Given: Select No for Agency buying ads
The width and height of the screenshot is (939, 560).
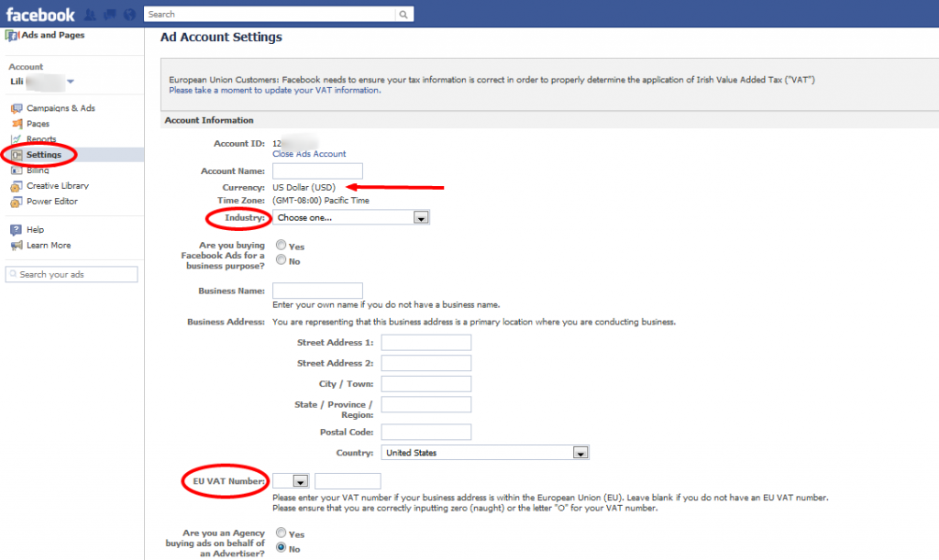Looking at the screenshot, I should click(281, 547).
